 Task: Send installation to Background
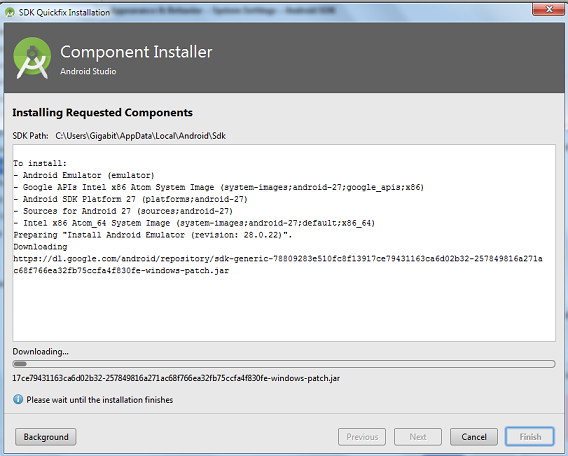[46, 437]
